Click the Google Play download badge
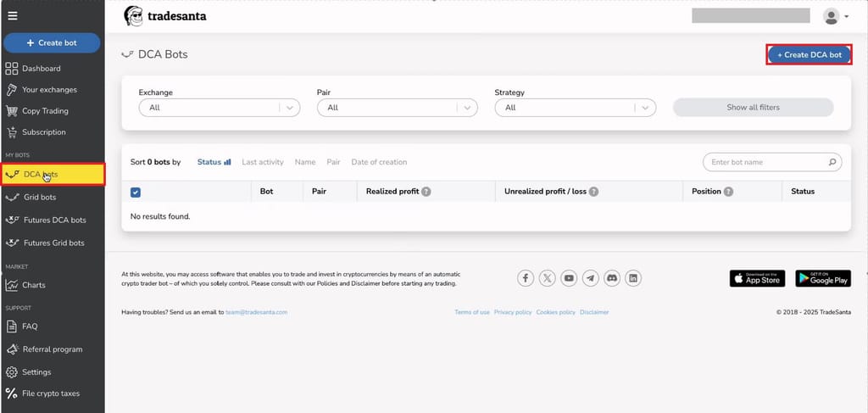 823,278
